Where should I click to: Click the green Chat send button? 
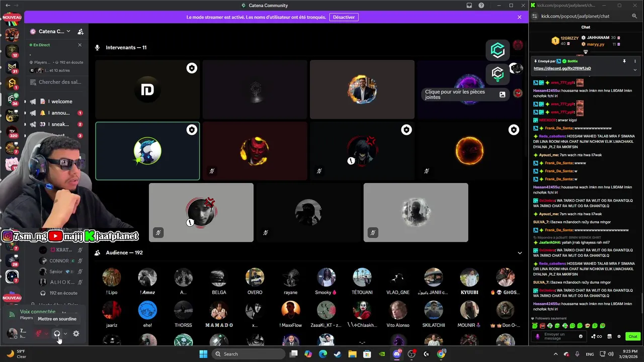click(x=632, y=336)
